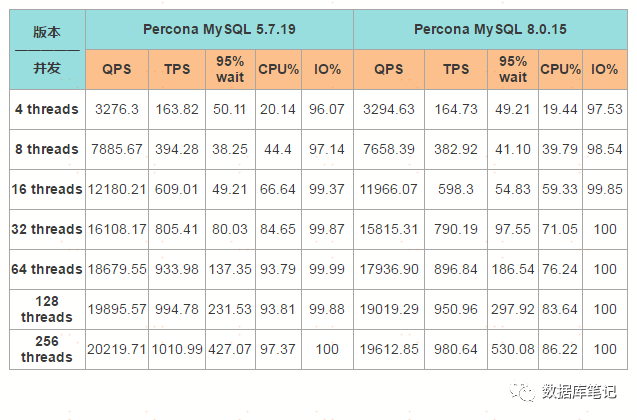Click TPS header under Percona MySQL 8.0.15
The image size is (637, 420).
coord(456,70)
